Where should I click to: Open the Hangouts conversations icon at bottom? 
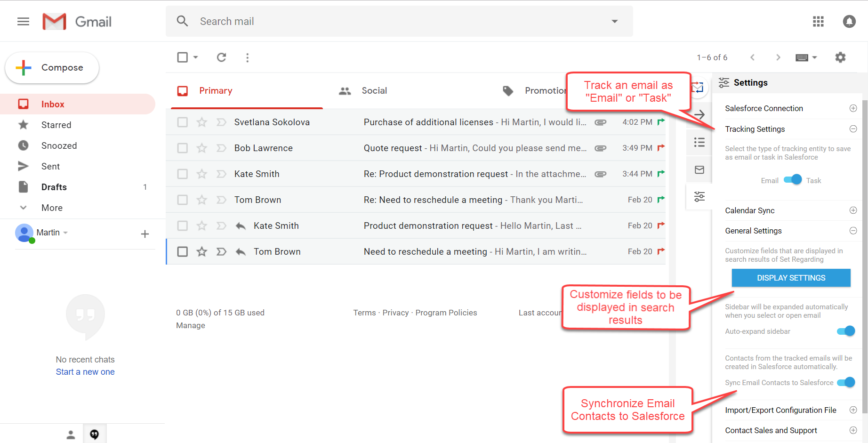click(x=95, y=434)
